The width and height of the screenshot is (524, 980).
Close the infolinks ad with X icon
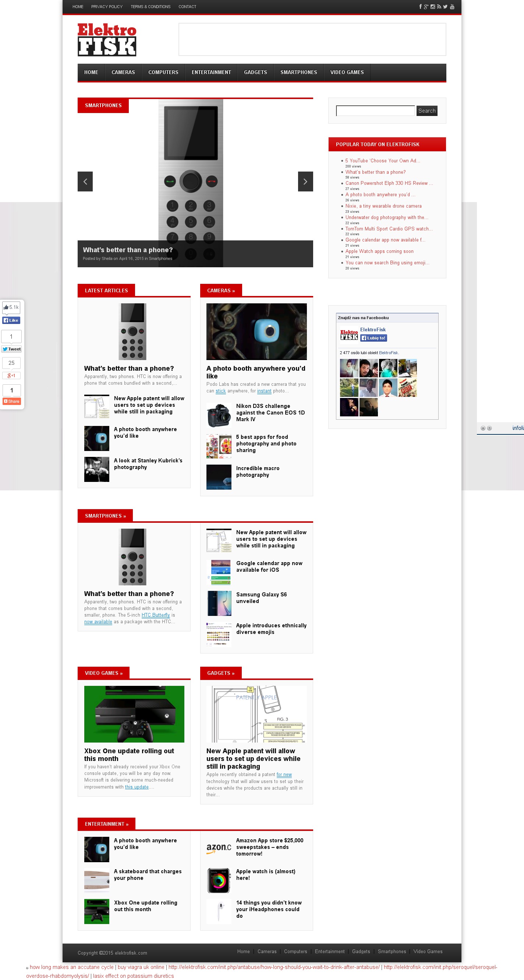(483, 428)
